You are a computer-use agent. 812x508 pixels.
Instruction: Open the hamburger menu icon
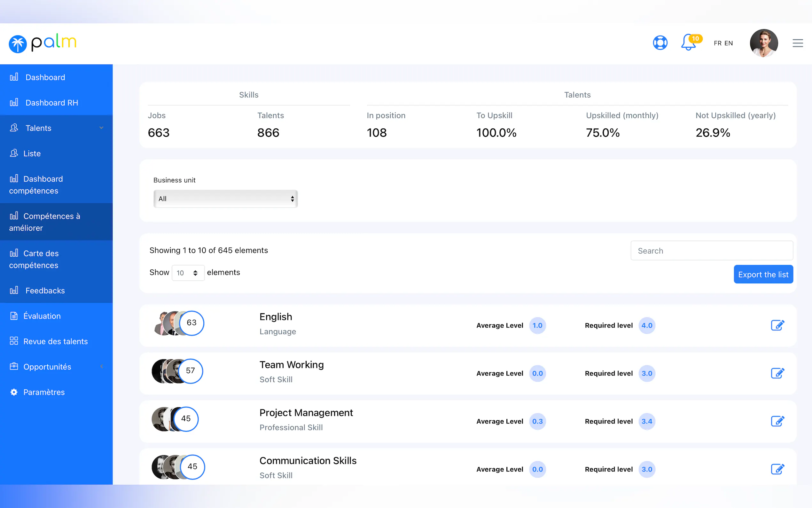[x=798, y=43]
